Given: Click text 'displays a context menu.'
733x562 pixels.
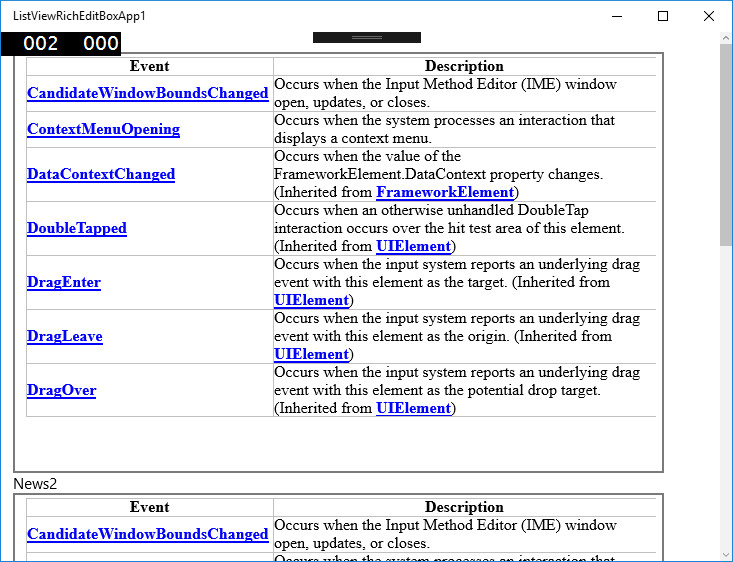Looking at the screenshot, I should [353, 138].
